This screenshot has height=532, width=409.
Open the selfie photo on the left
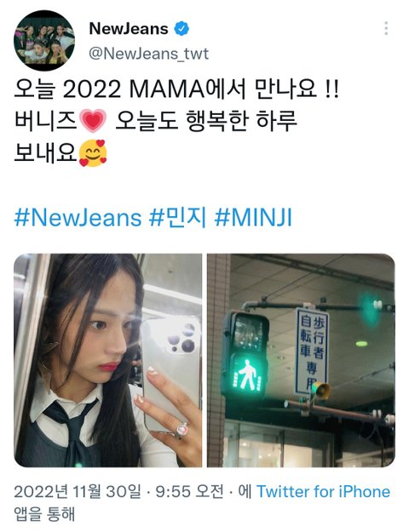(107, 360)
